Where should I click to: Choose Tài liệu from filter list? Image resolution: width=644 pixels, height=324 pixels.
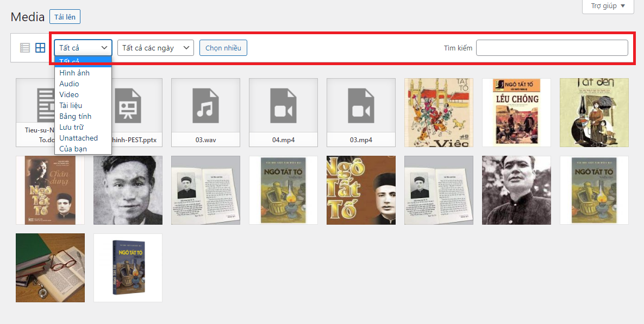click(71, 105)
